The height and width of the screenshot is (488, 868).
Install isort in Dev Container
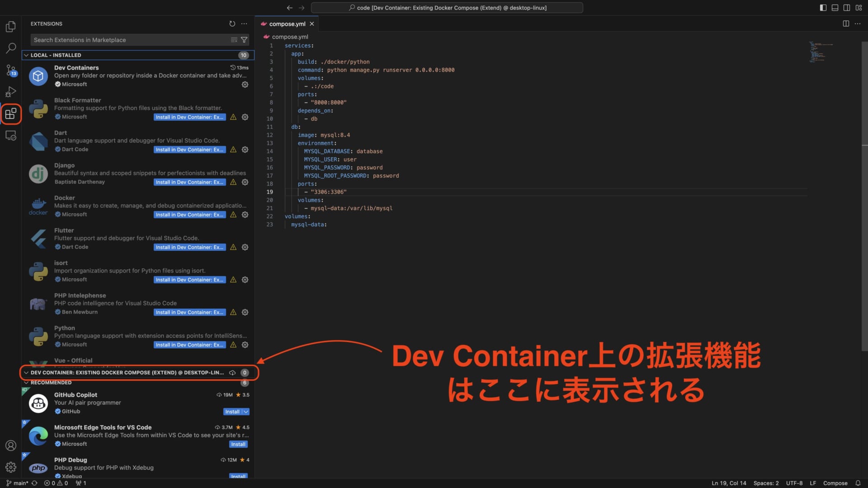tap(189, 280)
